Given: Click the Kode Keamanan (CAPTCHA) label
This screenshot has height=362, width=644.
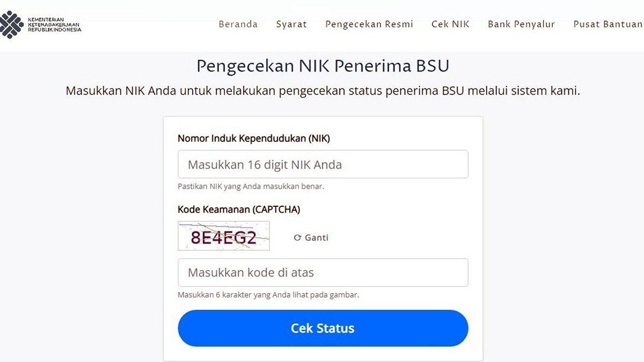Looking at the screenshot, I should (239, 209).
